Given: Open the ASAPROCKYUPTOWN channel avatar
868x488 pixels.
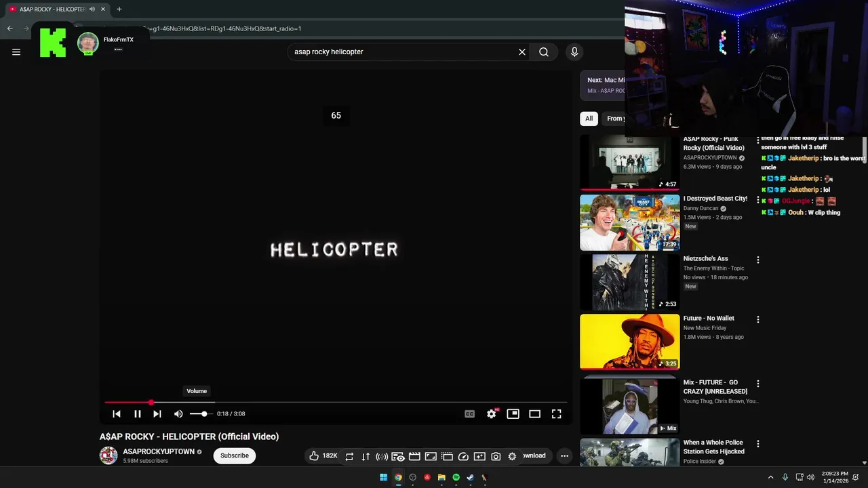Looking at the screenshot, I should [108, 455].
